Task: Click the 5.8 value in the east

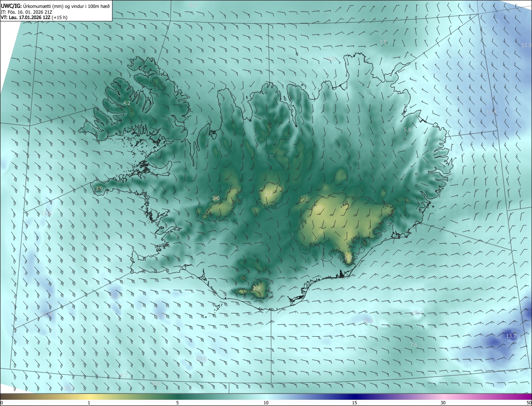Action: [407, 130]
